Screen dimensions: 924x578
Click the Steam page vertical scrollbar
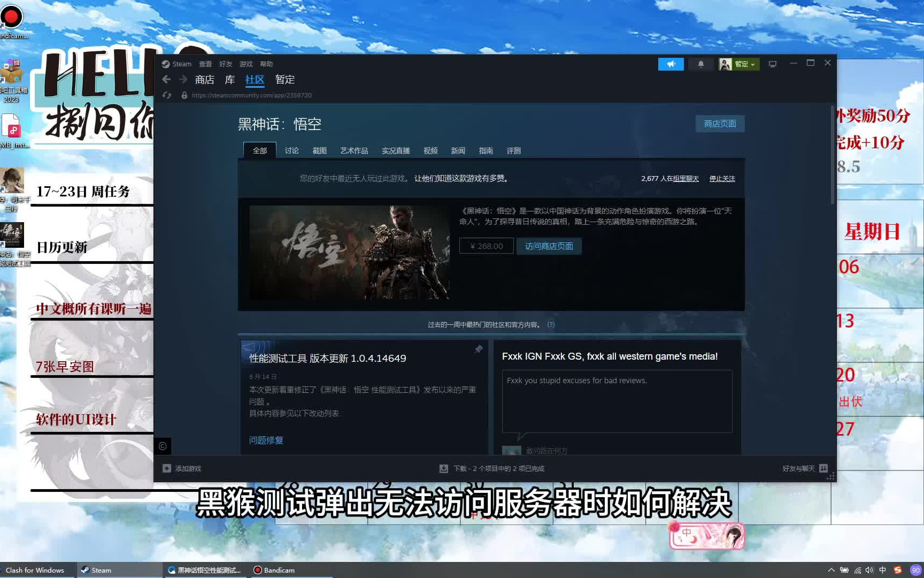pyautogui.click(x=833, y=155)
